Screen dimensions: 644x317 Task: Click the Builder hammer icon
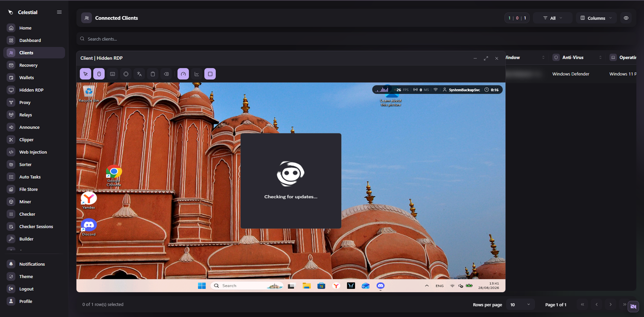click(11, 239)
